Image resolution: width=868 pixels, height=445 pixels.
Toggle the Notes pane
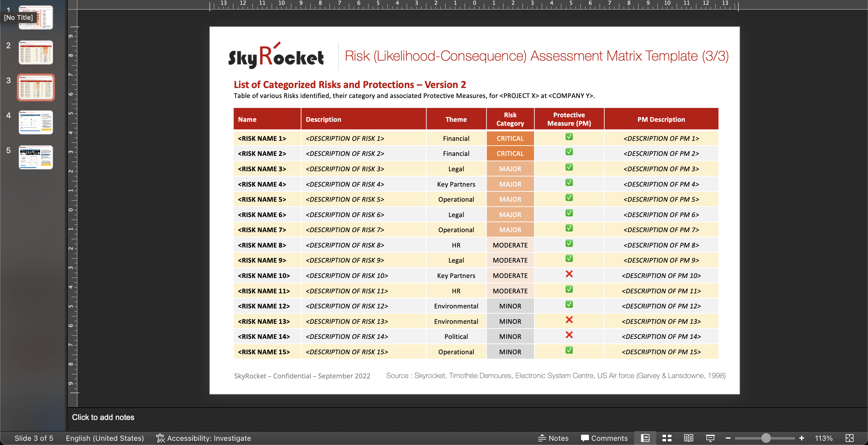553,438
